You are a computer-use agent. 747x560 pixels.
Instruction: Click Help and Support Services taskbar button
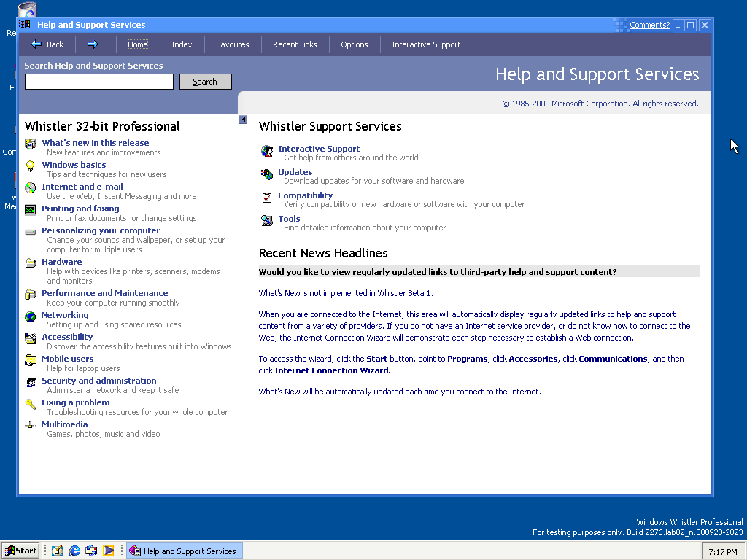pos(185,551)
